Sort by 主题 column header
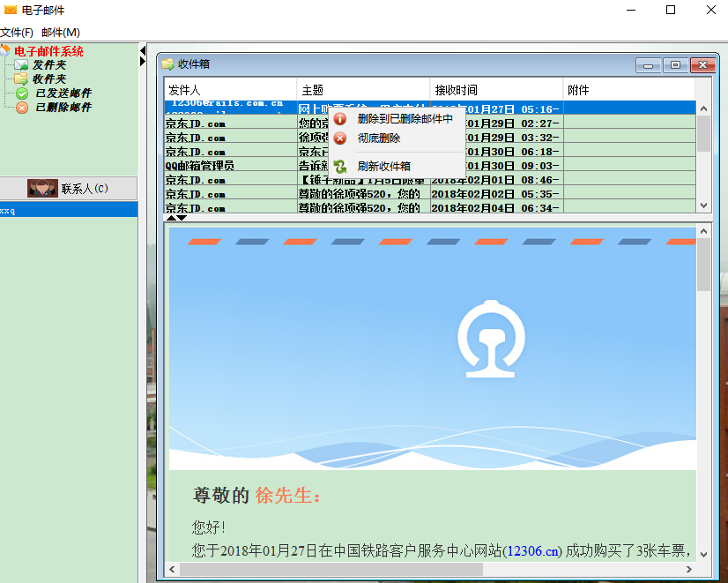 click(x=363, y=90)
